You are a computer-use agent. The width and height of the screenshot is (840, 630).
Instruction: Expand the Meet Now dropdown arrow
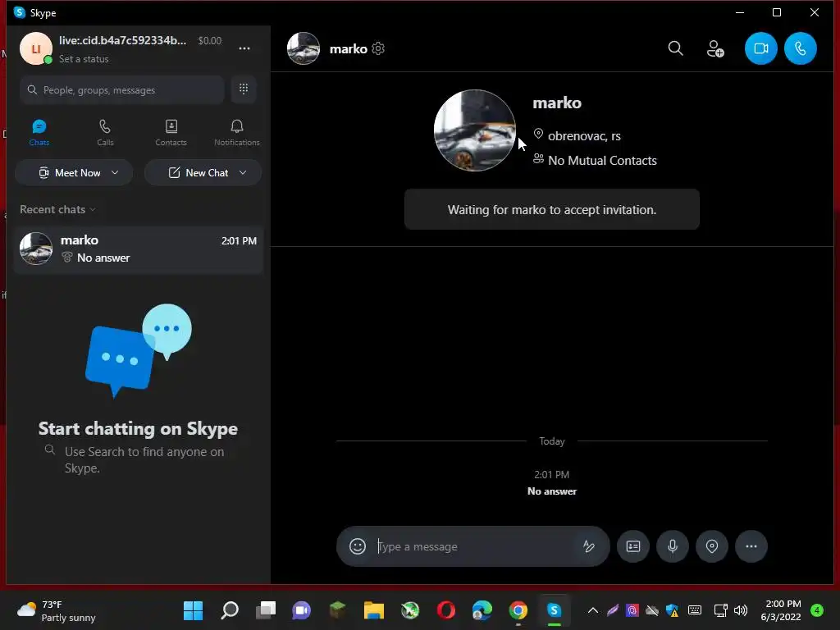point(115,172)
